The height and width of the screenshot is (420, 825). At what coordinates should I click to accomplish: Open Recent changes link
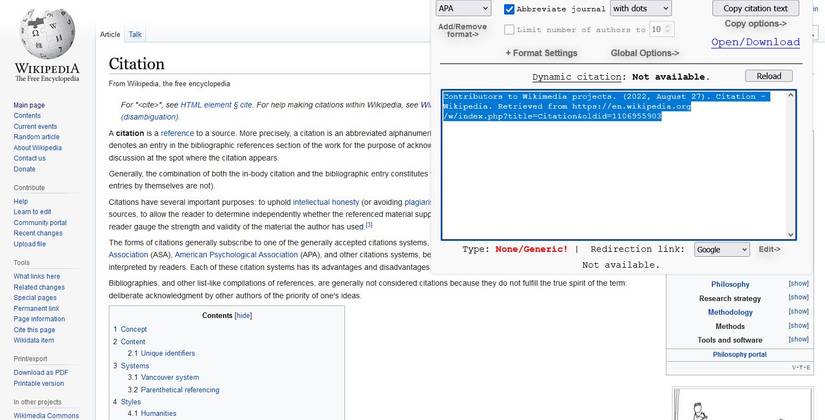38,233
